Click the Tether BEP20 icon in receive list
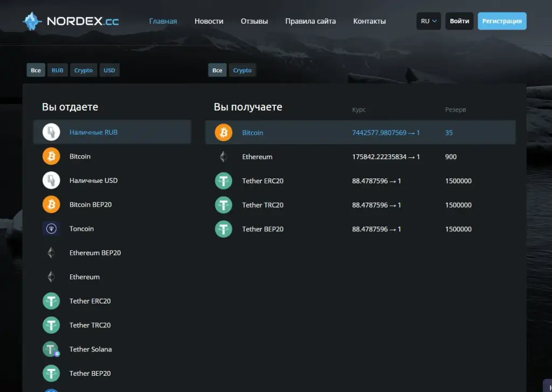This screenshot has width=552, height=392. coord(224,229)
